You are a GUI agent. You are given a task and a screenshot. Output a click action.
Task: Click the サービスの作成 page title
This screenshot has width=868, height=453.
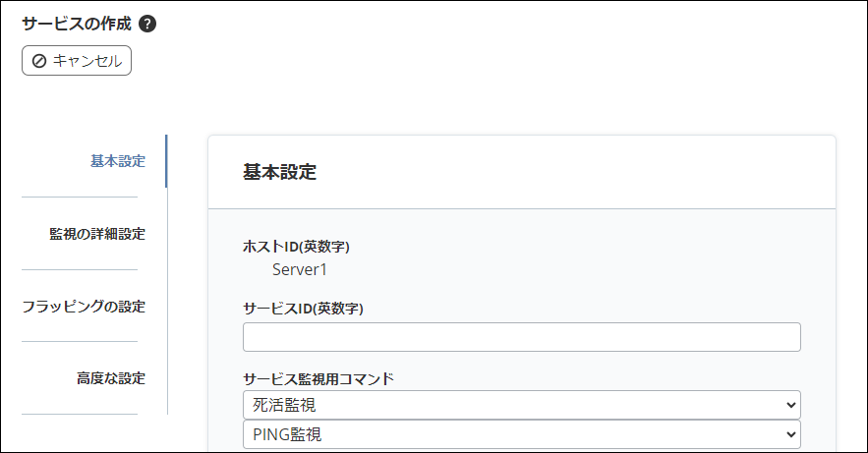coord(76,25)
